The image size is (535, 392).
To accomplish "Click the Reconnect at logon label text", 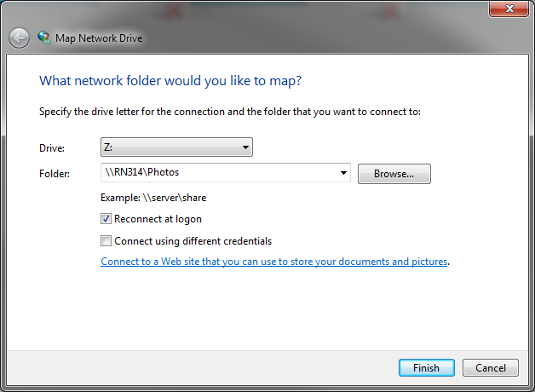I will (158, 219).
